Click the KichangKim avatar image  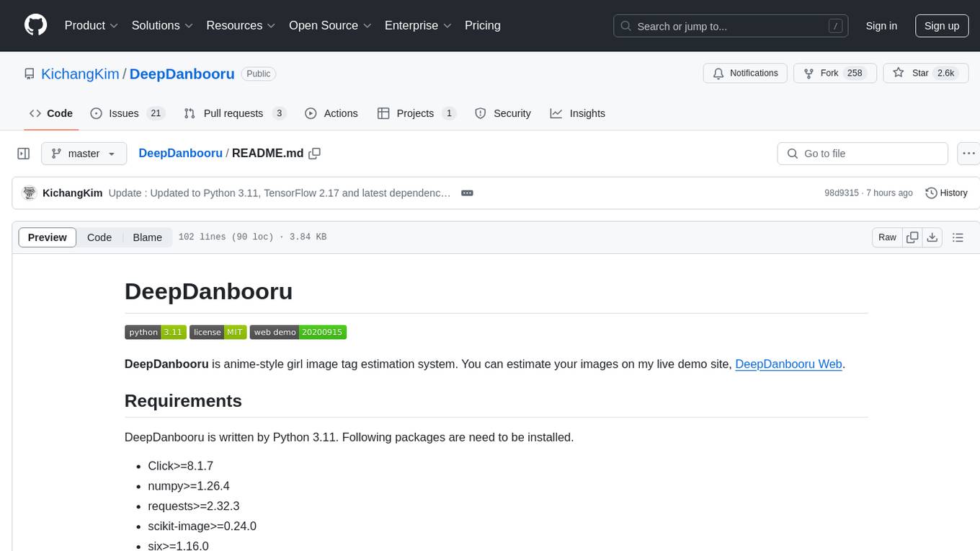[30, 193]
